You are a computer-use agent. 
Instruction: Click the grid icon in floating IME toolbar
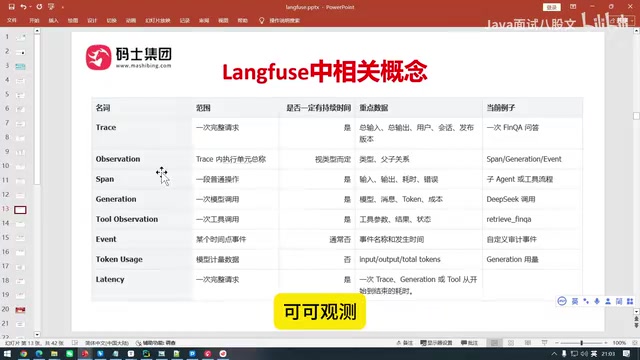pyautogui.click(x=630, y=301)
